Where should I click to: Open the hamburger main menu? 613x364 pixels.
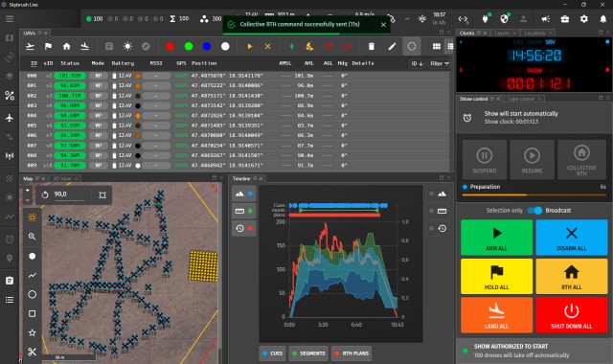10,19
